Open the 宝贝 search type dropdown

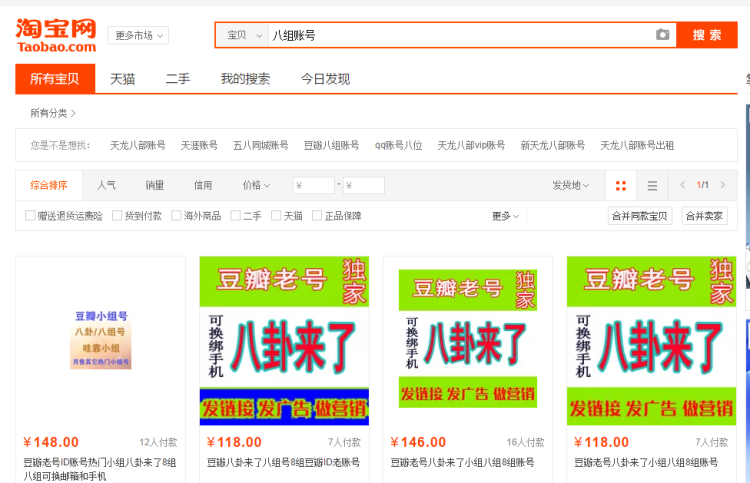[244, 35]
